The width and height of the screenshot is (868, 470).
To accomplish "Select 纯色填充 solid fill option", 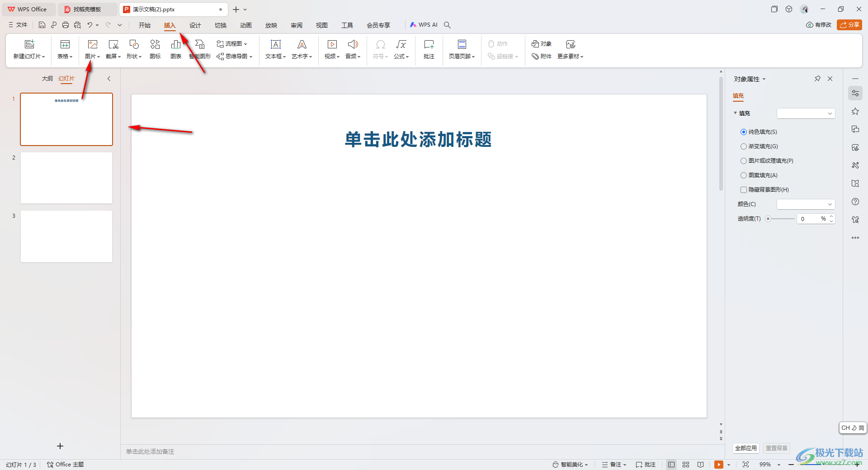I will pyautogui.click(x=743, y=132).
